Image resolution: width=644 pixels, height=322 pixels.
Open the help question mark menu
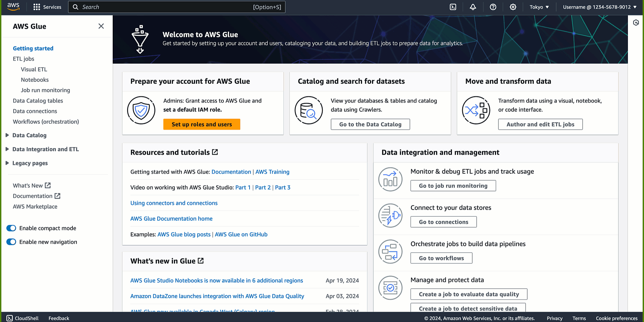493,7
